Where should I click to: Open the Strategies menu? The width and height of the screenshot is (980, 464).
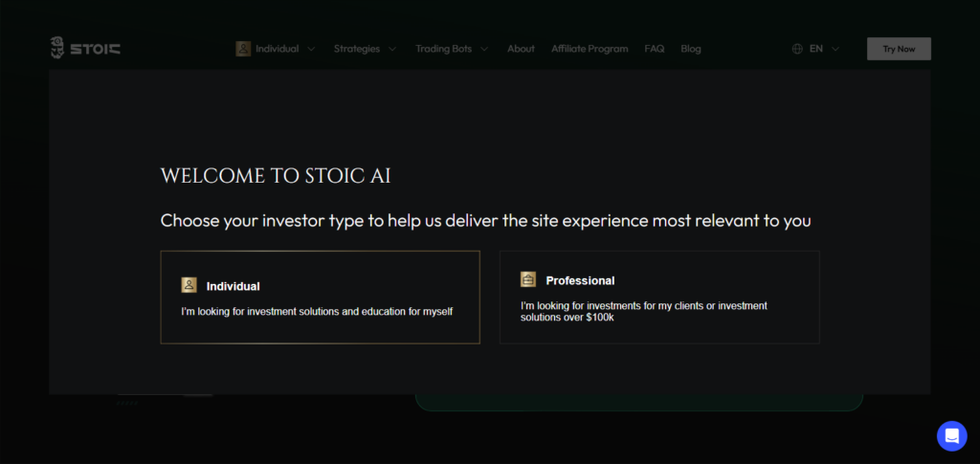click(356, 49)
